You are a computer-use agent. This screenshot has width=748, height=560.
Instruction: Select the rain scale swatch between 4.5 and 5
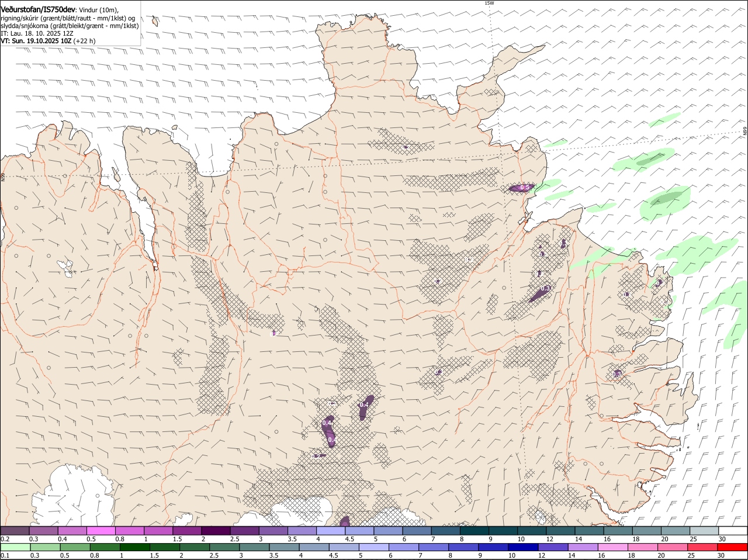click(344, 547)
